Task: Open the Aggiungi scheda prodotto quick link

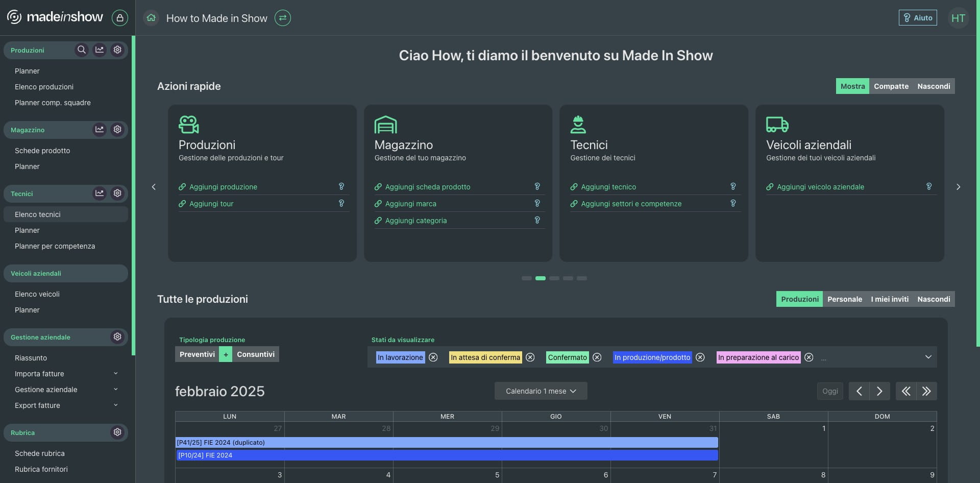Action: pyautogui.click(x=428, y=187)
